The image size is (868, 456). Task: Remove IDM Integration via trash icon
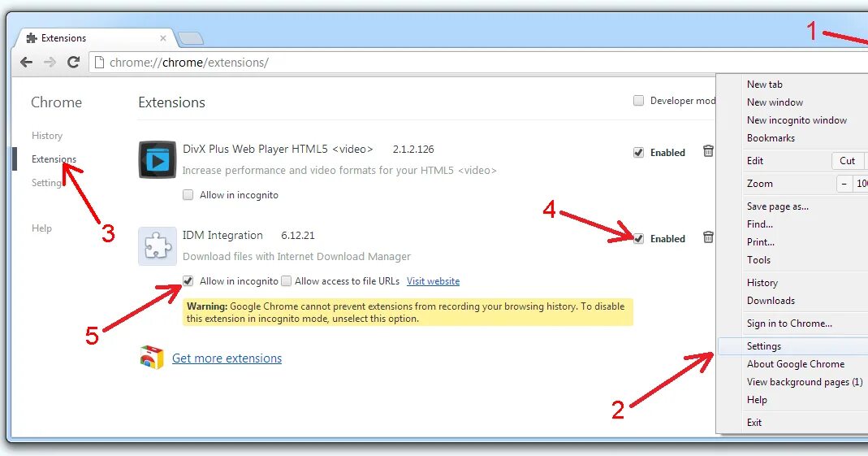point(708,237)
